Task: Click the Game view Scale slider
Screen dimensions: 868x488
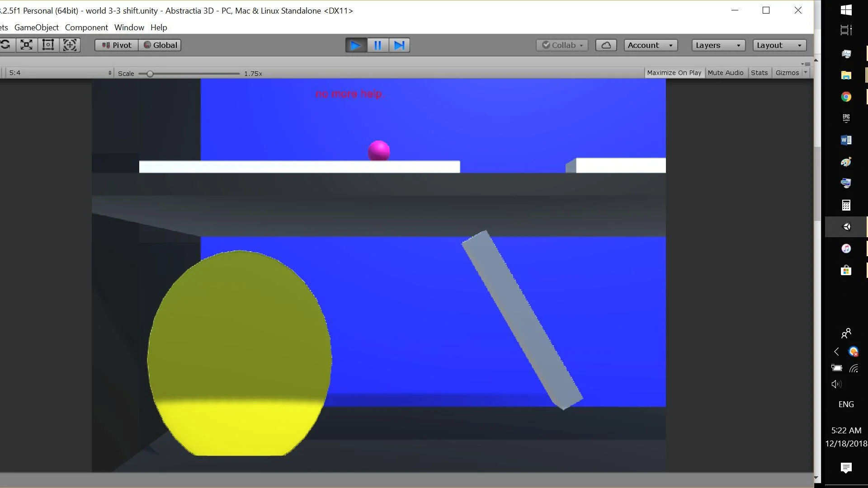Action: point(189,74)
